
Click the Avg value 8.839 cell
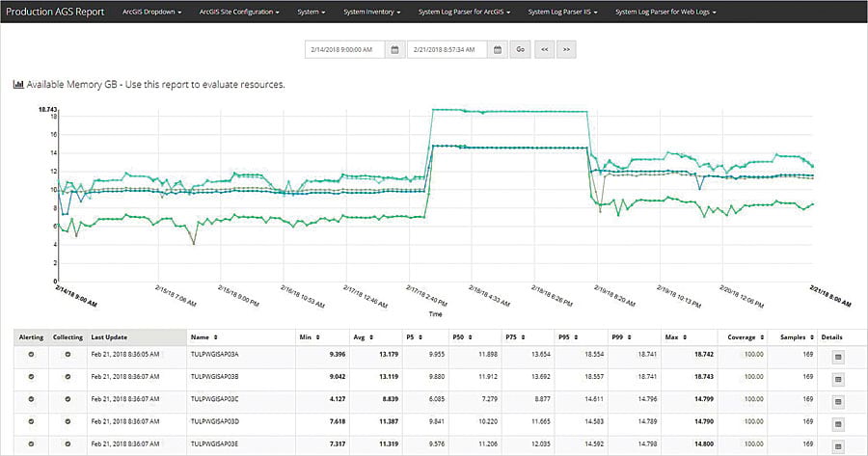pyautogui.click(x=391, y=398)
